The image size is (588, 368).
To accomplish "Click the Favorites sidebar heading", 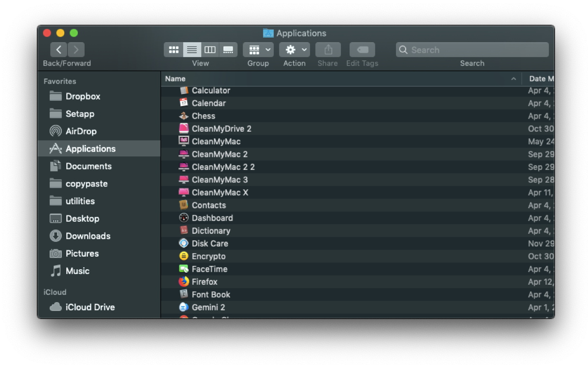I will [60, 81].
